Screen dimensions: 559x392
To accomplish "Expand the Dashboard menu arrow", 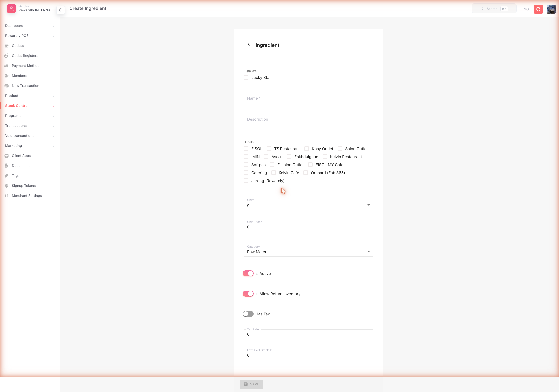I will [x=53, y=26].
